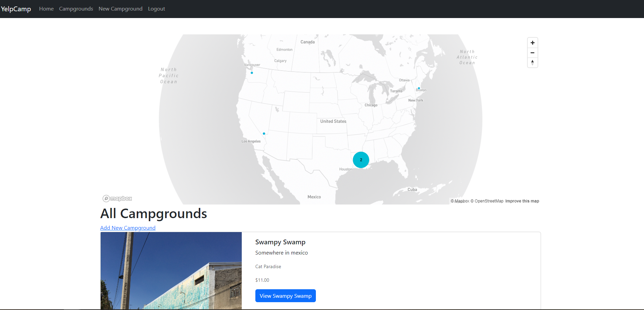Zoom out on the map
The width and height of the screenshot is (644, 310).
[532, 53]
